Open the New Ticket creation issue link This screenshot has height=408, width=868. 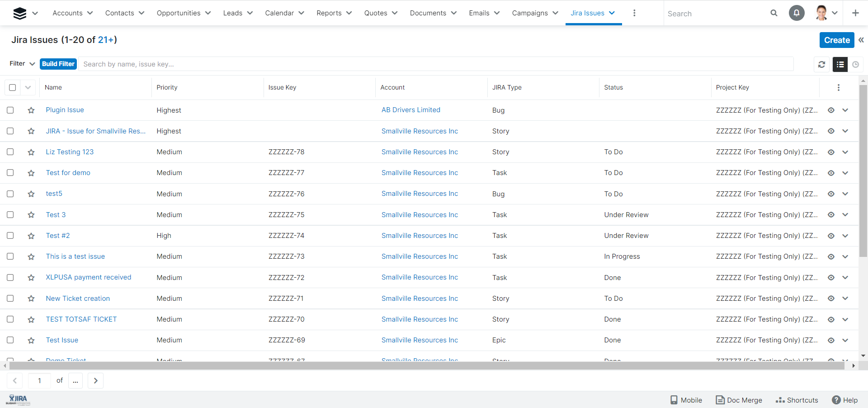point(78,299)
